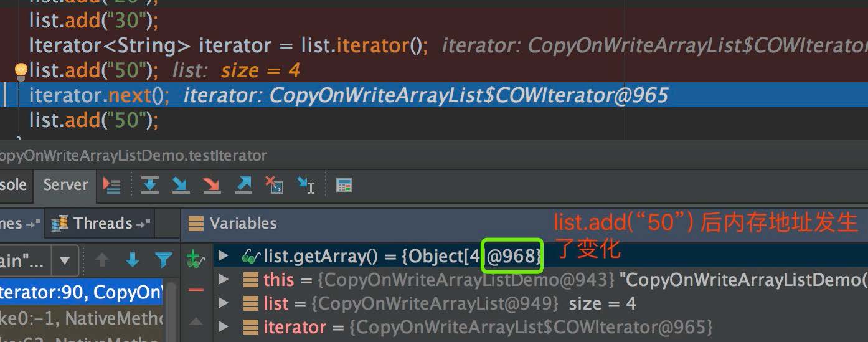The width and height of the screenshot is (868, 342).
Task: Click the lightbulb intention icon in gutter
Action: 21,72
